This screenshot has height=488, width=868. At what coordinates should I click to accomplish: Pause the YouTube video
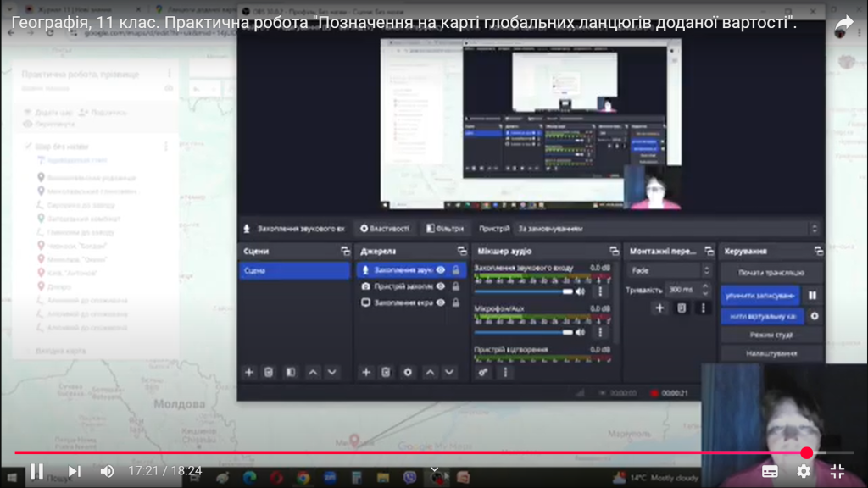37,471
